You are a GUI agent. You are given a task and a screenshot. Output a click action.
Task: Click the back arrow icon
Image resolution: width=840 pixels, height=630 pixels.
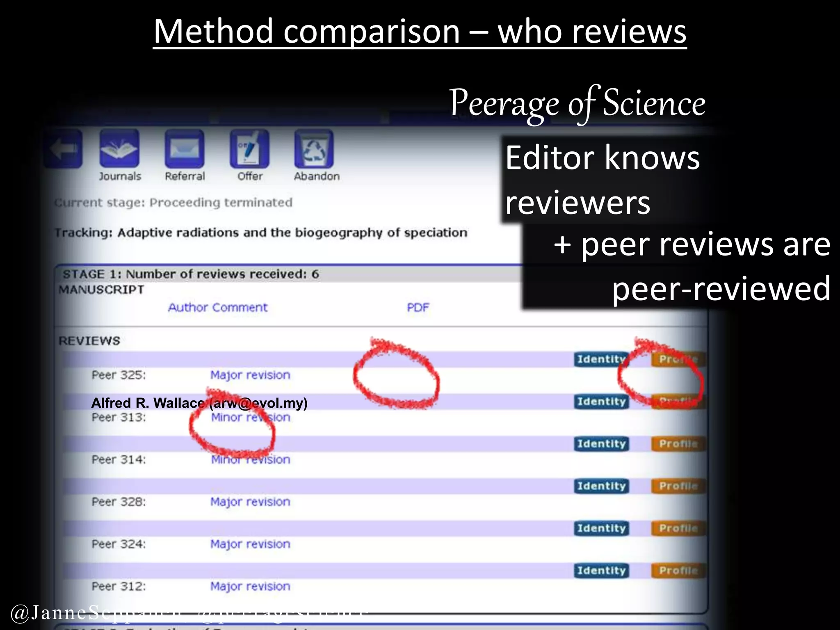click(x=63, y=149)
